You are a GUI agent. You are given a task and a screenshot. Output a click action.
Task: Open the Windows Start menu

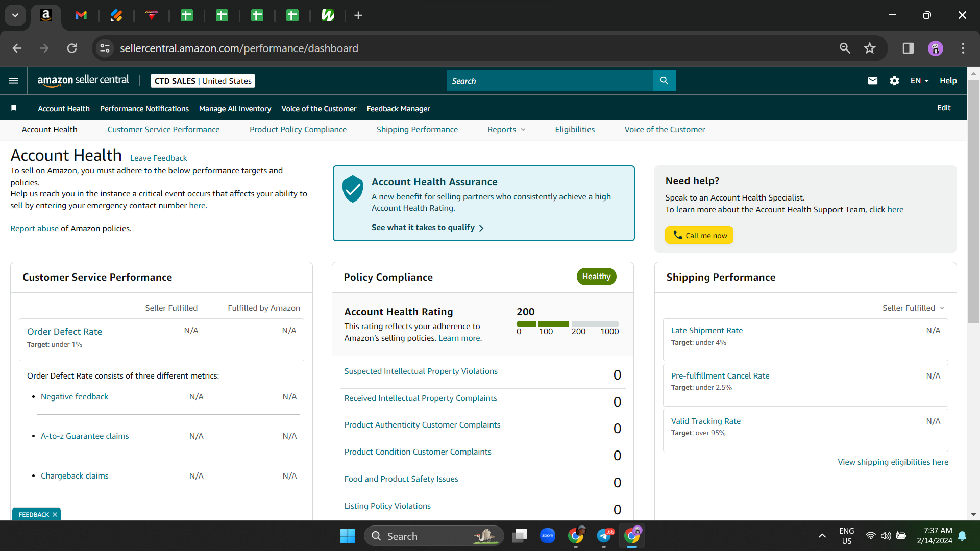[x=348, y=536]
